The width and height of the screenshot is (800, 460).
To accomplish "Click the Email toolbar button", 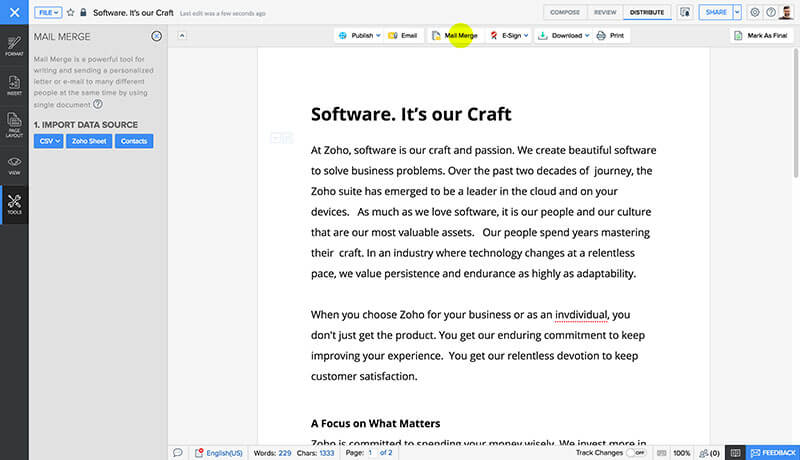I will pyautogui.click(x=403, y=35).
